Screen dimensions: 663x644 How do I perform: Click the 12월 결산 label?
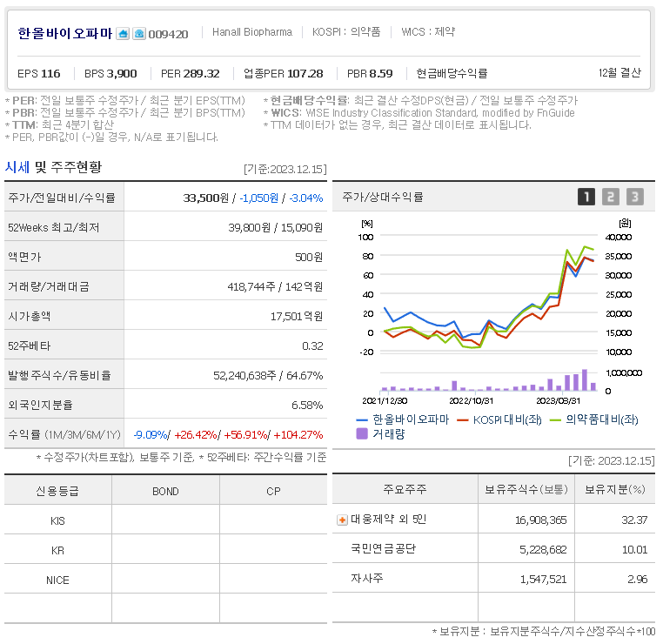(619, 73)
